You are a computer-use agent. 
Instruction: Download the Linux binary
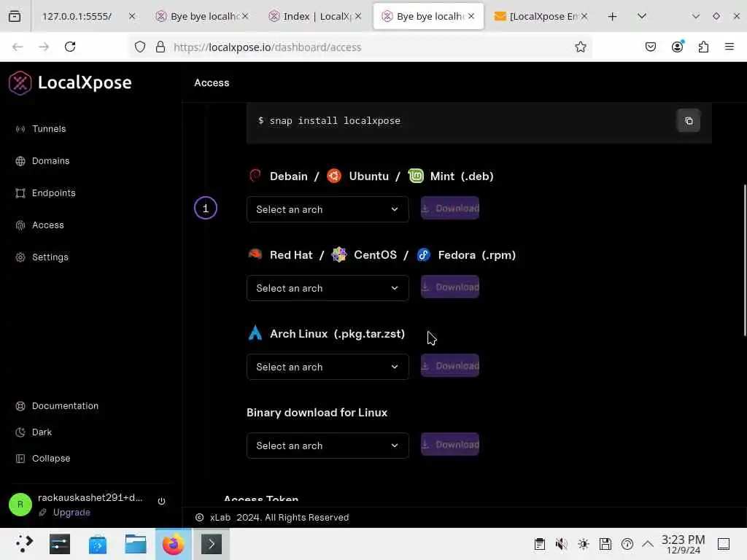click(x=449, y=445)
